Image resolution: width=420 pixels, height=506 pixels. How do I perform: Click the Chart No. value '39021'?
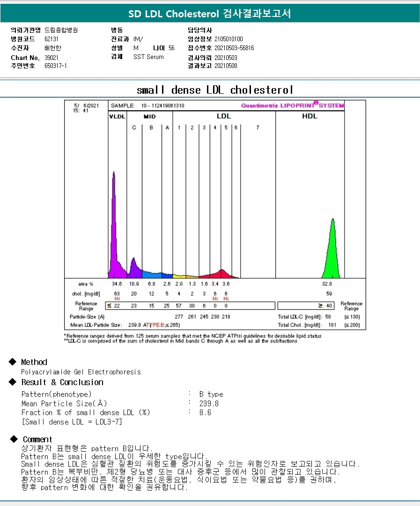[52, 58]
